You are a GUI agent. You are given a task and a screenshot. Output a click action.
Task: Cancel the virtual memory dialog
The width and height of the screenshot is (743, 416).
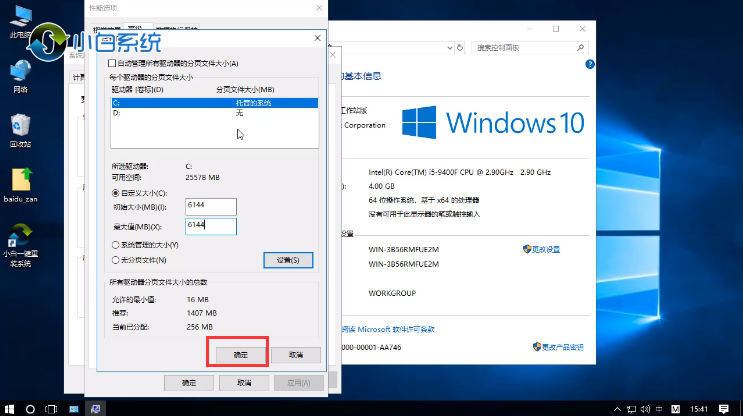[x=296, y=354]
